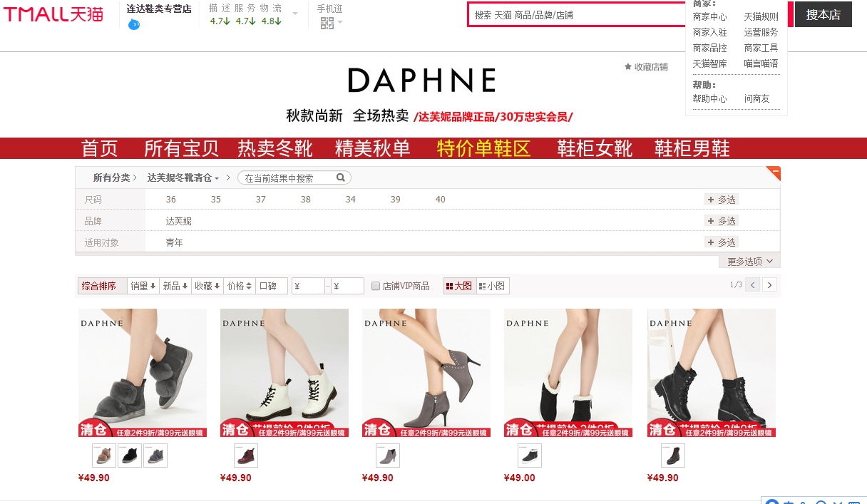Go to the next results page arrow
Screen dimensions: 867x504
pos(769,284)
